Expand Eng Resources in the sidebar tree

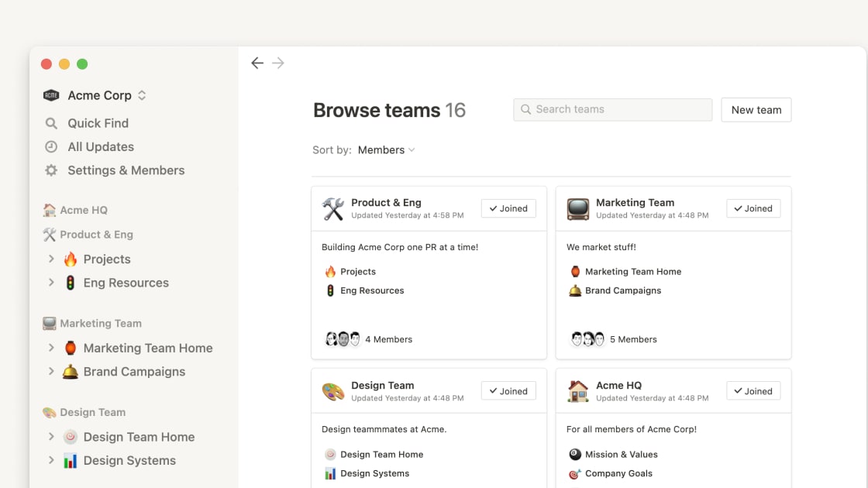pyautogui.click(x=51, y=283)
